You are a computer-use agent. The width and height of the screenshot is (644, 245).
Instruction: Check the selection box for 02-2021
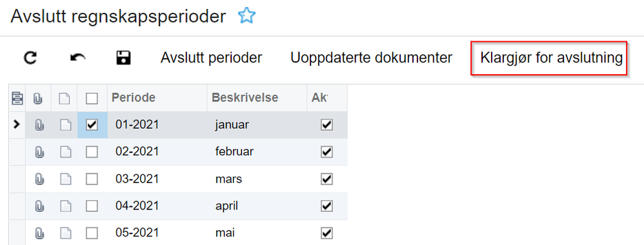[x=92, y=152]
